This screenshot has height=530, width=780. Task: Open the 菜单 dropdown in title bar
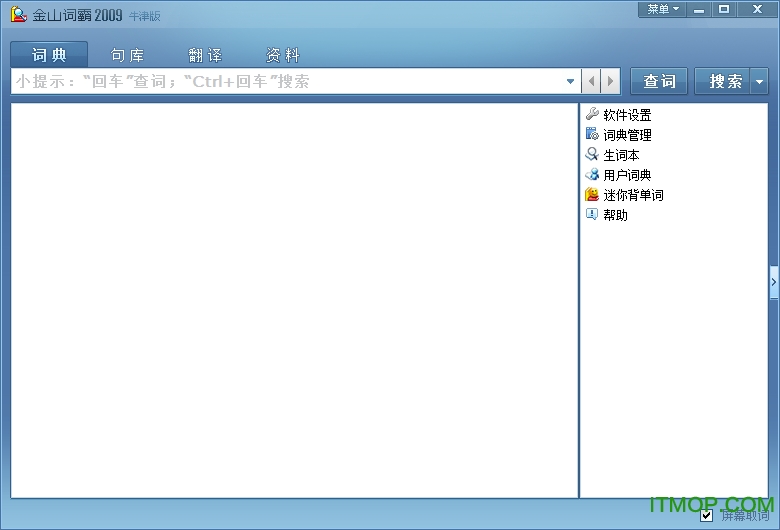(x=662, y=10)
